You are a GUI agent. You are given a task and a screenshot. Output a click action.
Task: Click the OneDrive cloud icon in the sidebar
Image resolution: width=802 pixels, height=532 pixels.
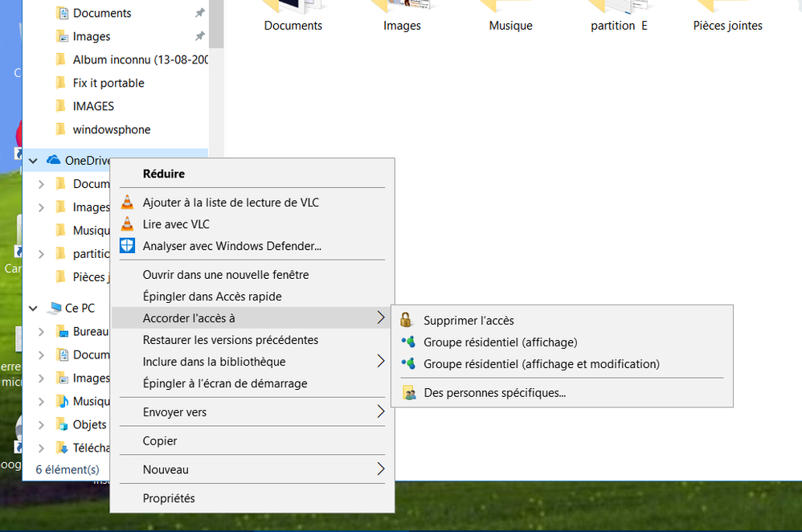click(x=54, y=160)
